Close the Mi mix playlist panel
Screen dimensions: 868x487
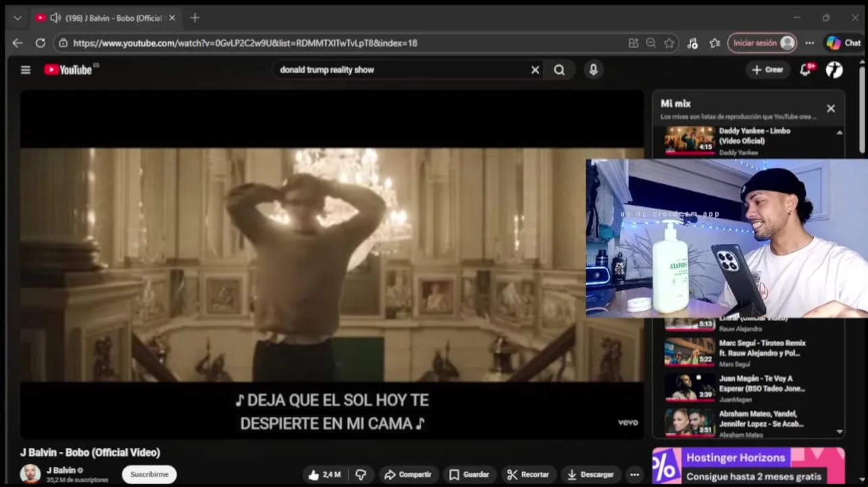[831, 108]
